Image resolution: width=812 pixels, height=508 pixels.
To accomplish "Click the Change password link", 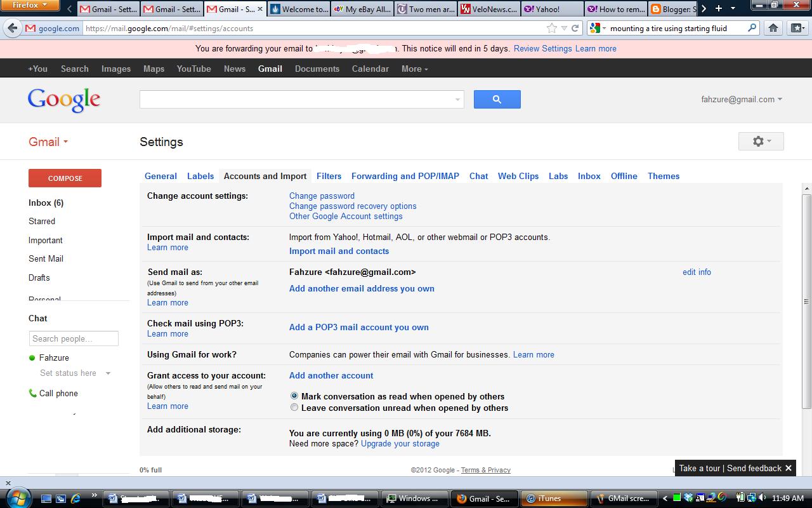I will point(322,196).
